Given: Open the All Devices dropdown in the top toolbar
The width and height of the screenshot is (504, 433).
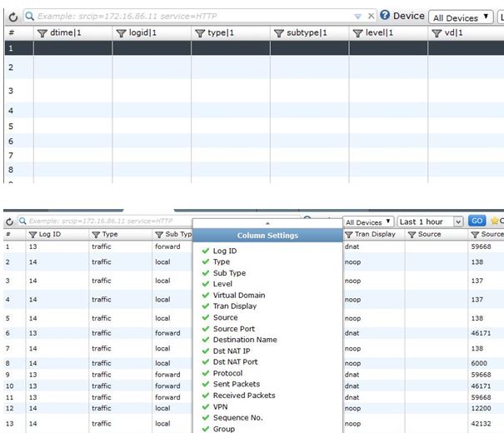Looking at the screenshot, I should point(461,17).
